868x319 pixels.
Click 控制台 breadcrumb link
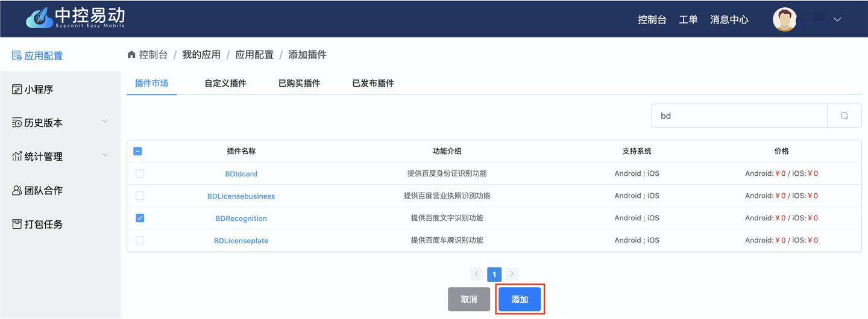(153, 55)
